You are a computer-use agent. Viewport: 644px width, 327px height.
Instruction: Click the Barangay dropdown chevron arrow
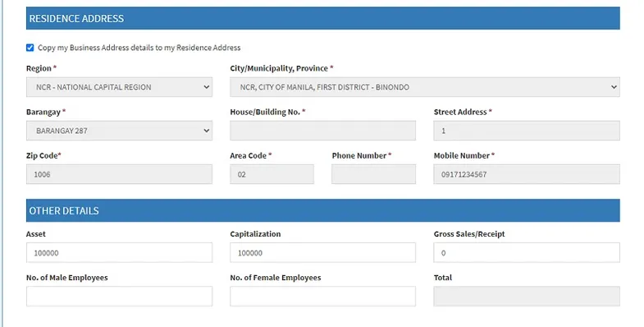pyautogui.click(x=206, y=131)
